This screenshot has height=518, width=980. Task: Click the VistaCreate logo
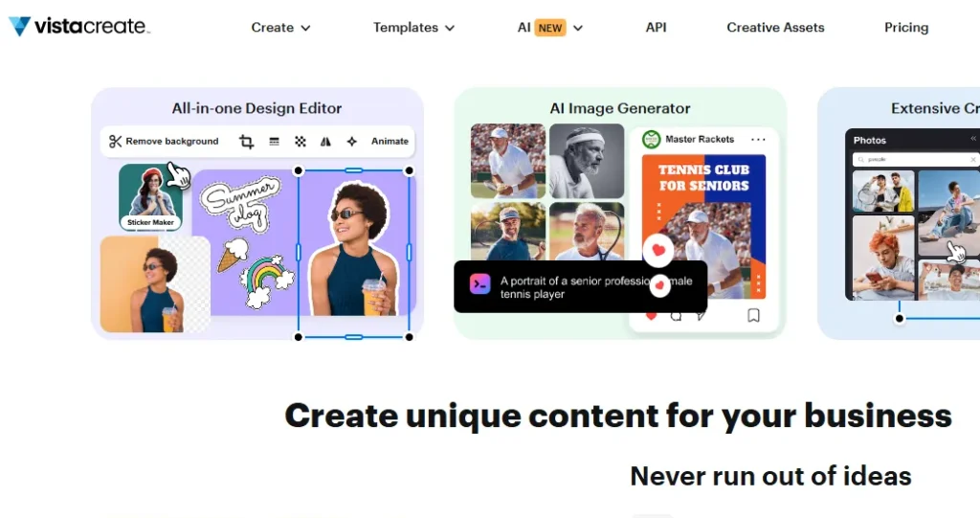point(78,27)
